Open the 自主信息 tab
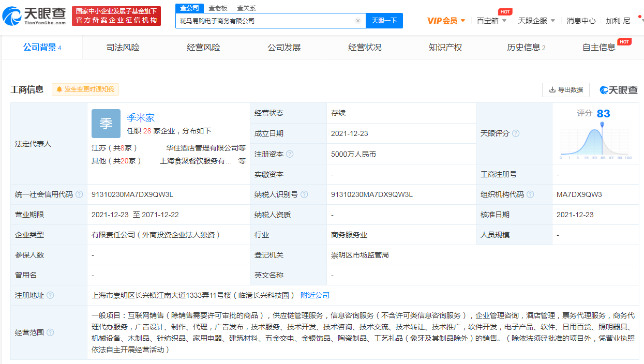 click(x=599, y=48)
